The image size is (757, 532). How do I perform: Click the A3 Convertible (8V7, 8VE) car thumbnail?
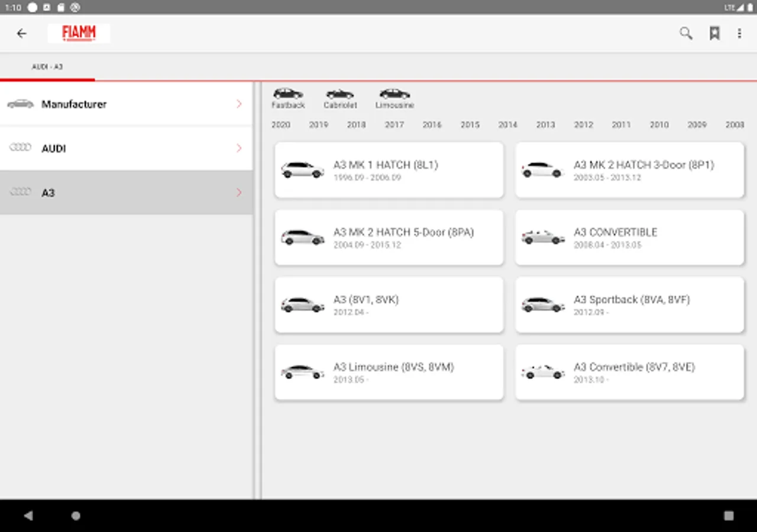[543, 372]
